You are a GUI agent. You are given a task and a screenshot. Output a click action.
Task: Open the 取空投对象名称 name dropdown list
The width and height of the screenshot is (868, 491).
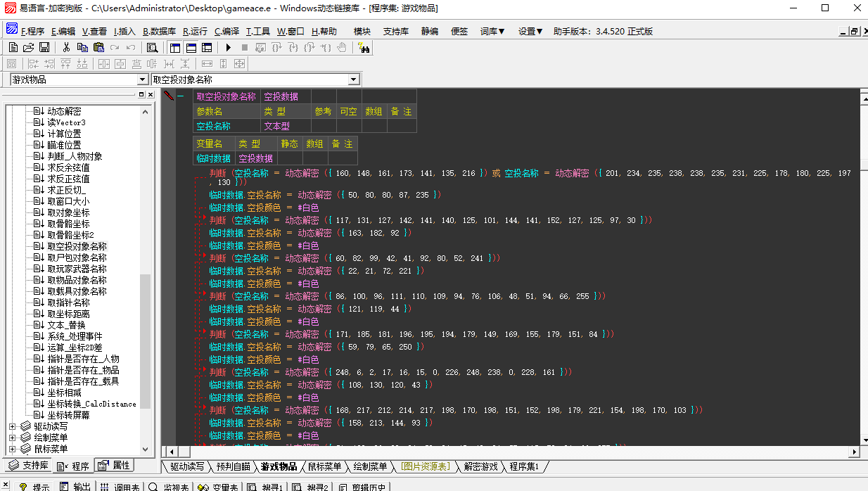point(353,79)
